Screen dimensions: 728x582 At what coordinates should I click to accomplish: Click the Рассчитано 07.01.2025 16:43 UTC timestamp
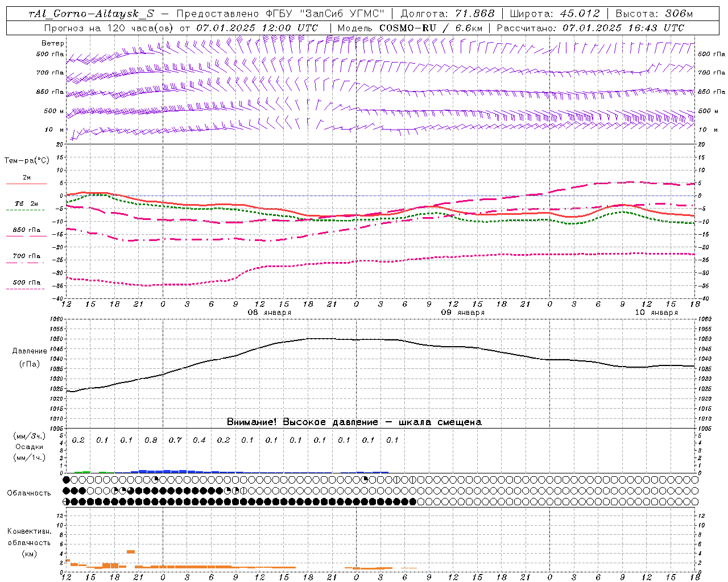click(590, 27)
